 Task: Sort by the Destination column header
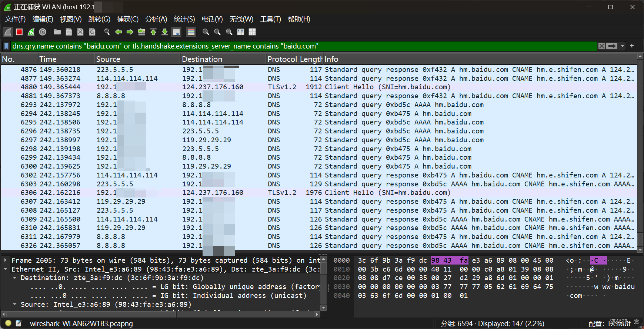[x=223, y=59]
